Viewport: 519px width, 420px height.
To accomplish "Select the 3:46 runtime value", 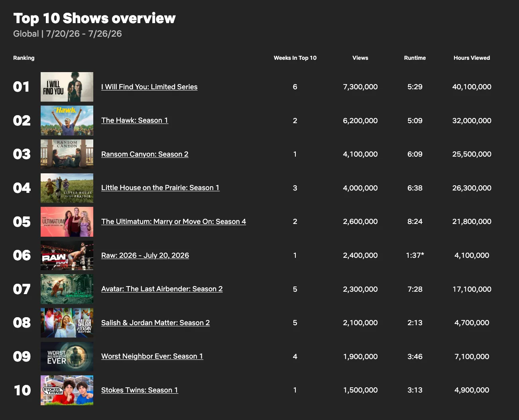I will point(415,357).
